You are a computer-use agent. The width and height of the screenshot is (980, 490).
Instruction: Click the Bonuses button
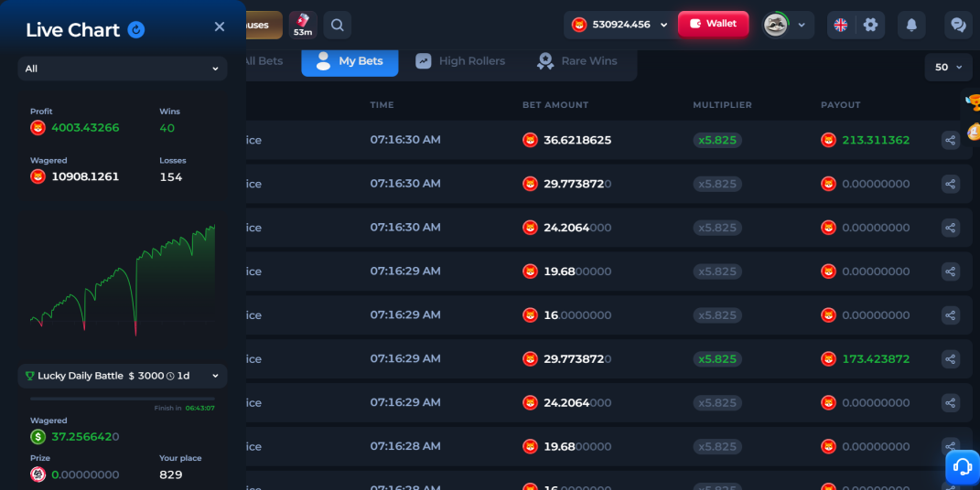[264, 25]
